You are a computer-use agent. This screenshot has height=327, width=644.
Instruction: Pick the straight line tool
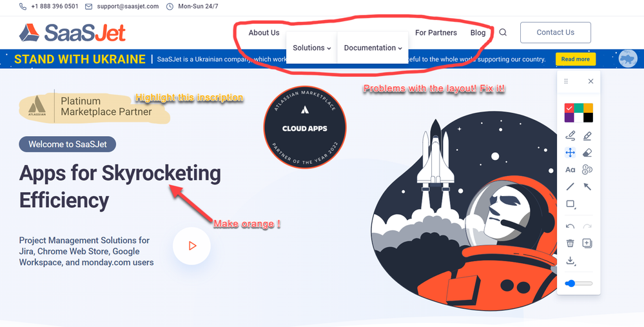[570, 187]
